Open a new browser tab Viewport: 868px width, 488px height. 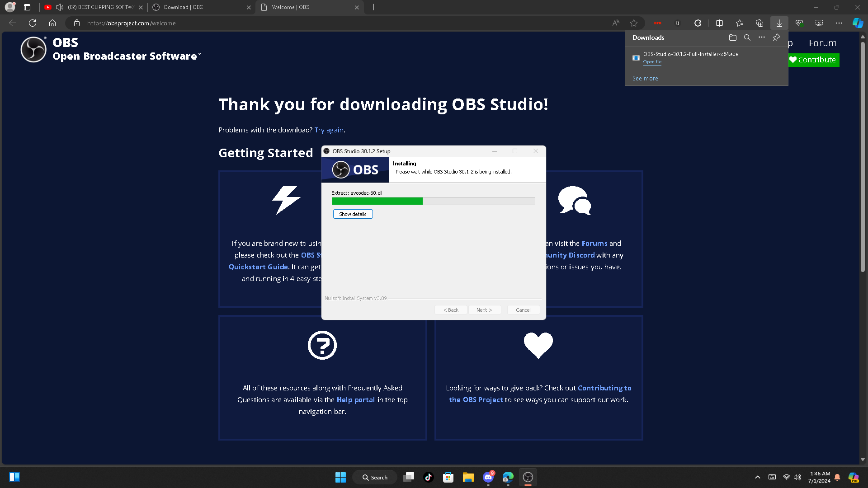click(x=373, y=7)
